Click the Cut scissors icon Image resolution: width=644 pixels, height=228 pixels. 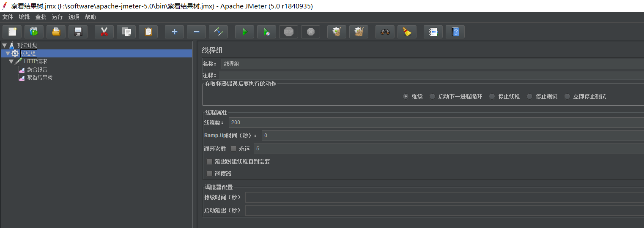point(104,32)
